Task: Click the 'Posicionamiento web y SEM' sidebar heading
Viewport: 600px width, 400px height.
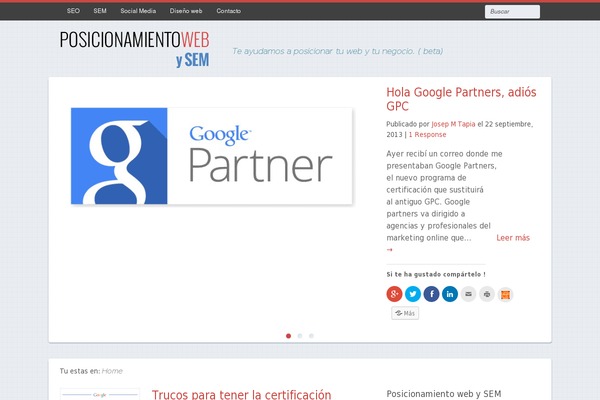Action: point(443,393)
